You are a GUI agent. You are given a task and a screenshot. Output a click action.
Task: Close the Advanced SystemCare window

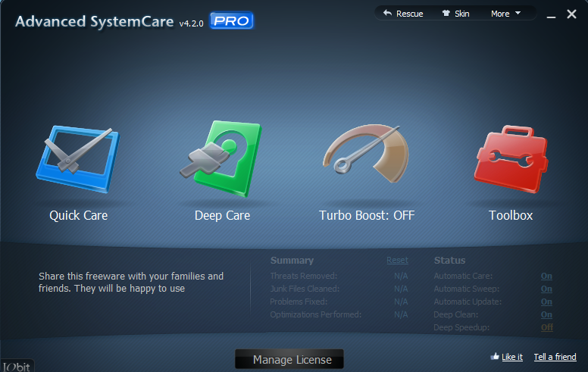[x=571, y=14]
